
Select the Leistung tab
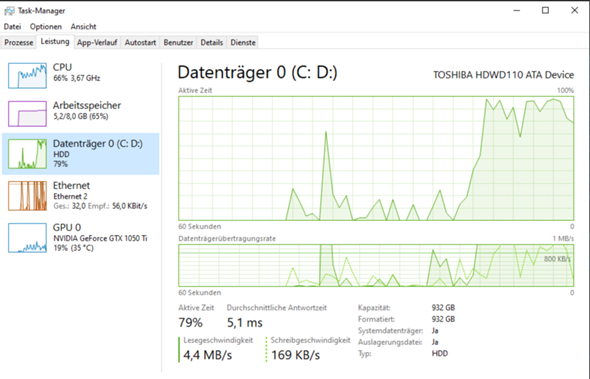[x=55, y=41]
